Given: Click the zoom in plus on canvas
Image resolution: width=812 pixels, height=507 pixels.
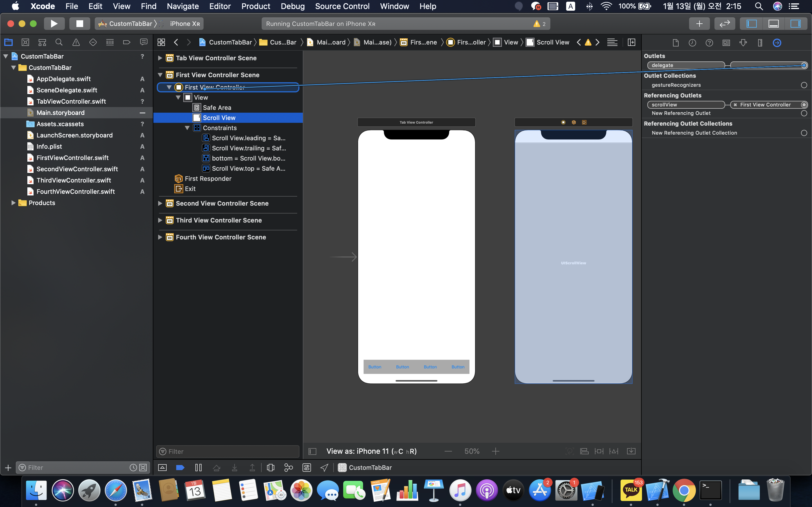Looking at the screenshot, I should (496, 451).
